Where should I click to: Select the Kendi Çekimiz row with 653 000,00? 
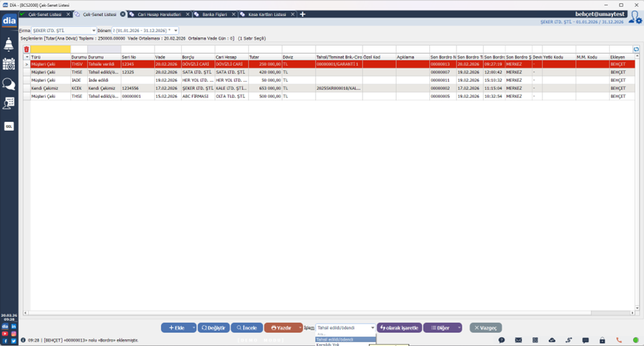204,89
